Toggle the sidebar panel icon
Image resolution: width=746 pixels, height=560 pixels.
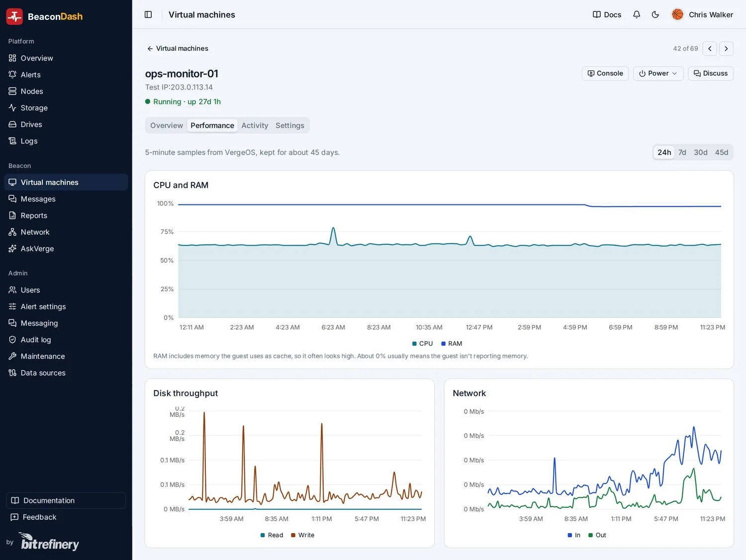148,14
